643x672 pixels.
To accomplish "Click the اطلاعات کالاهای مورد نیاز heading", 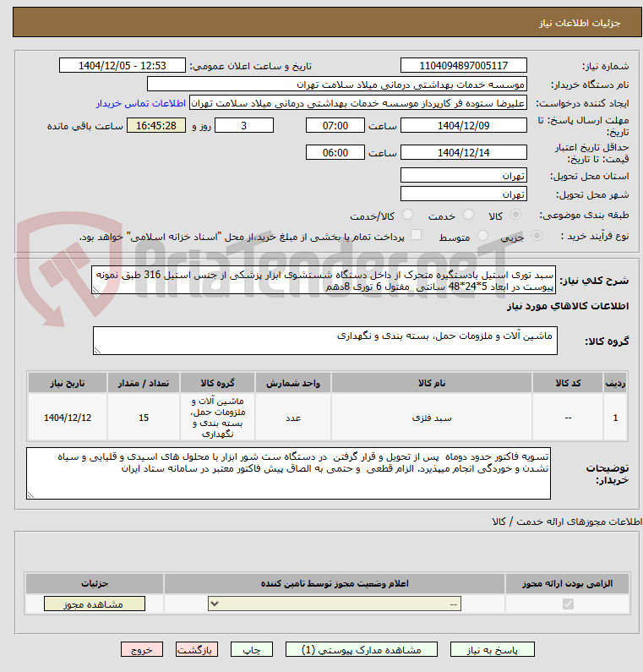I will click(x=568, y=306).
